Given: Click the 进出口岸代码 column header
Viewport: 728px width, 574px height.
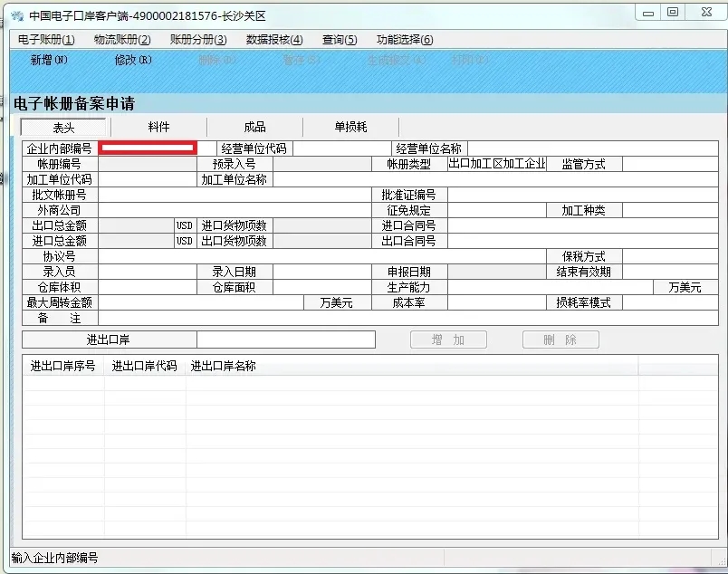Looking at the screenshot, I should pyautogui.click(x=145, y=367).
